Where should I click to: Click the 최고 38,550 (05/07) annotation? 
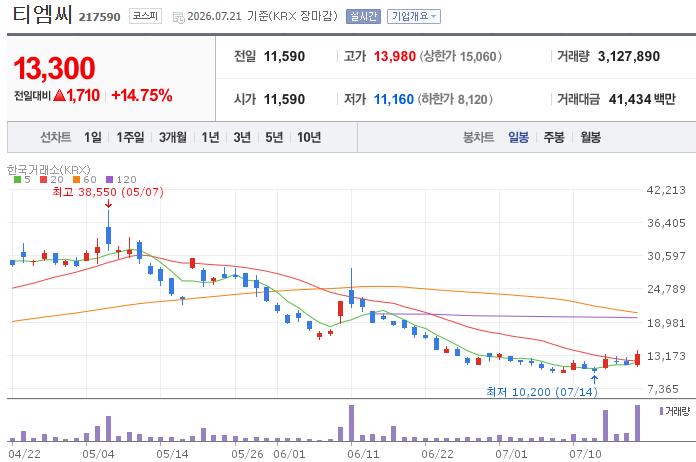pos(108,192)
